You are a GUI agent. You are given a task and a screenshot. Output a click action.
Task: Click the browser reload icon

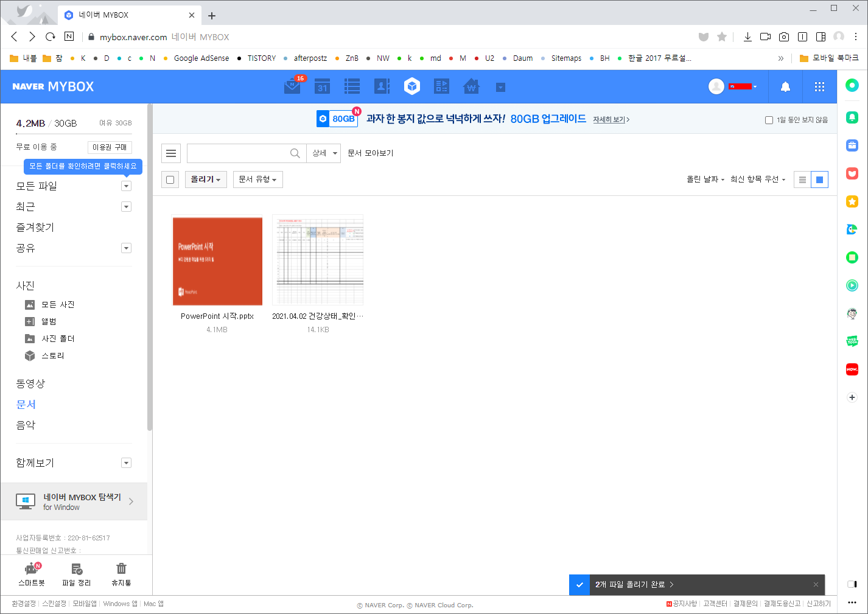click(x=51, y=37)
